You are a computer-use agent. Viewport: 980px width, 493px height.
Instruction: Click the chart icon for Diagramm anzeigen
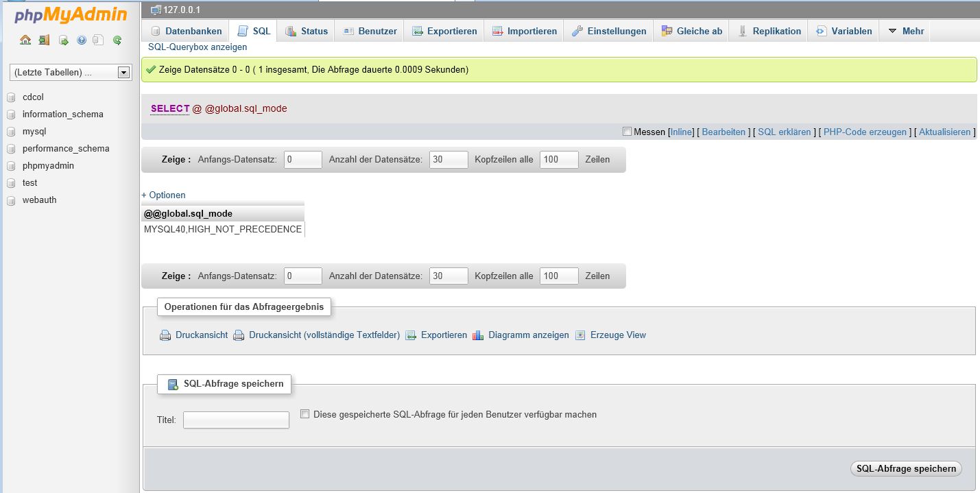coord(478,335)
